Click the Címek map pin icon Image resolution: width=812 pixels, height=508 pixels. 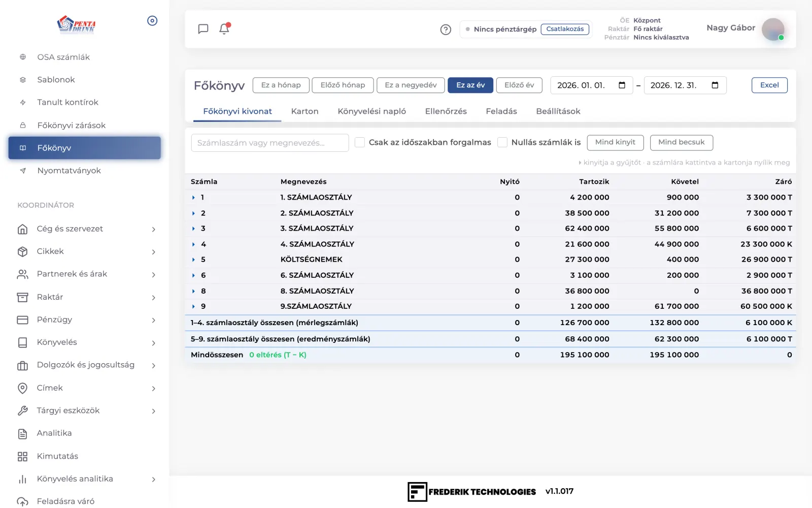pyautogui.click(x=23, y=388)
